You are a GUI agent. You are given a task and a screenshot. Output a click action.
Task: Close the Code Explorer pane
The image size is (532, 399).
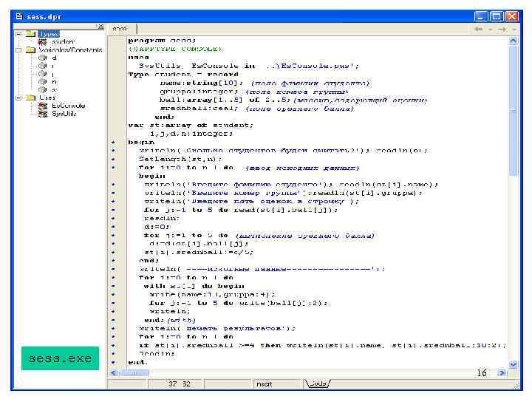pos(100,26)
